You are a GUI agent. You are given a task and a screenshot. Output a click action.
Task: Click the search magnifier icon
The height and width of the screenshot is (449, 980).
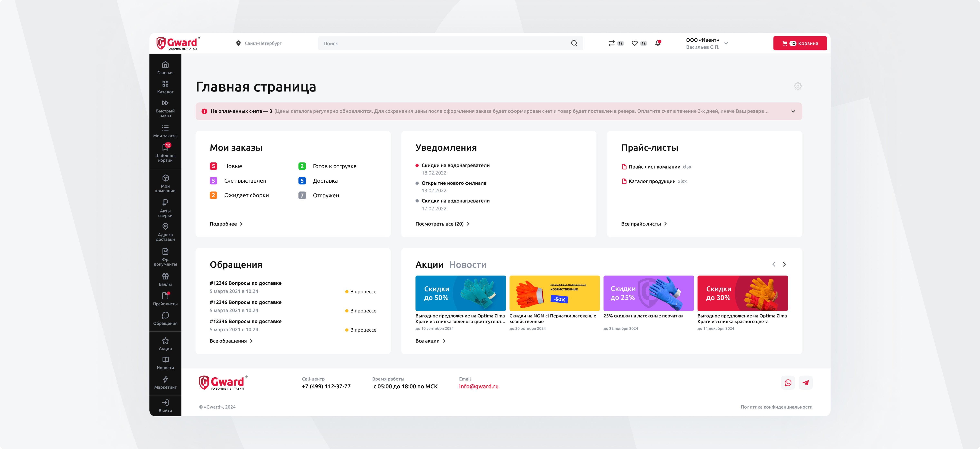[574, 43]
